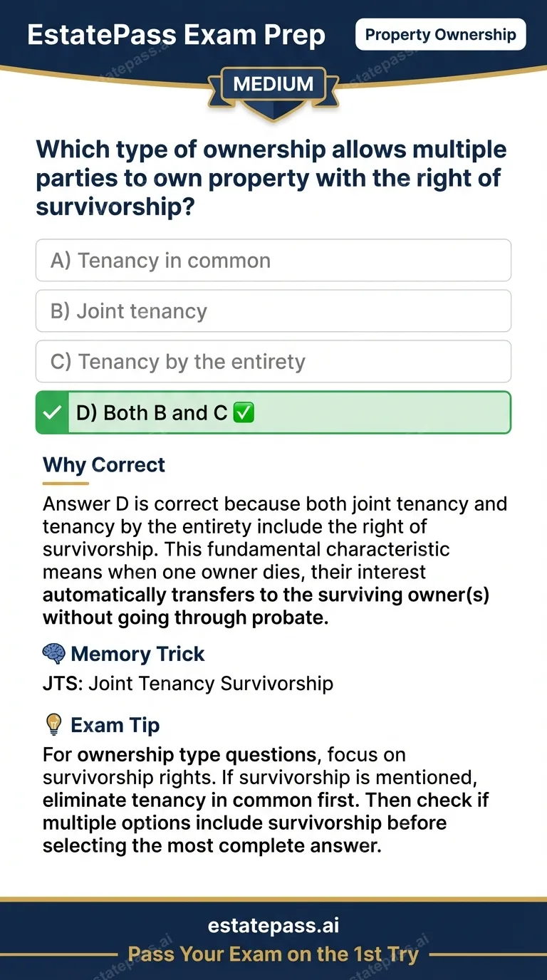Click the "Answer D is correct" explanation paragraph

[273, 561]
